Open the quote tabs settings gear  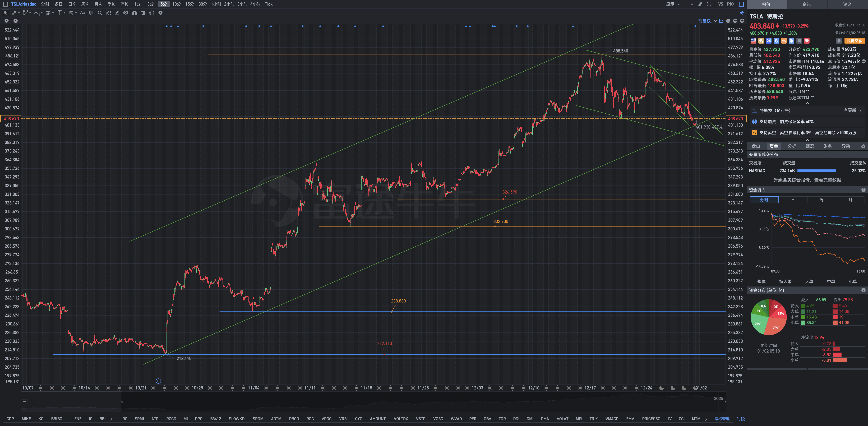(x=863, y=146)
